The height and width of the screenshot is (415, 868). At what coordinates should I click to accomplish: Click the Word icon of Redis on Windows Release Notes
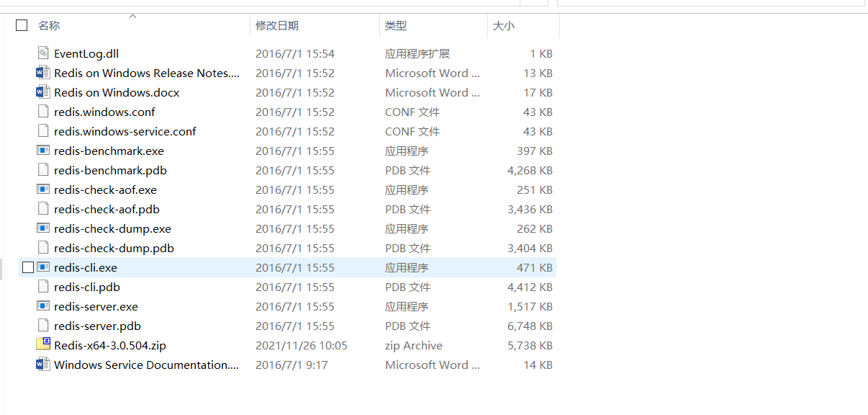[x=43, y=73]
